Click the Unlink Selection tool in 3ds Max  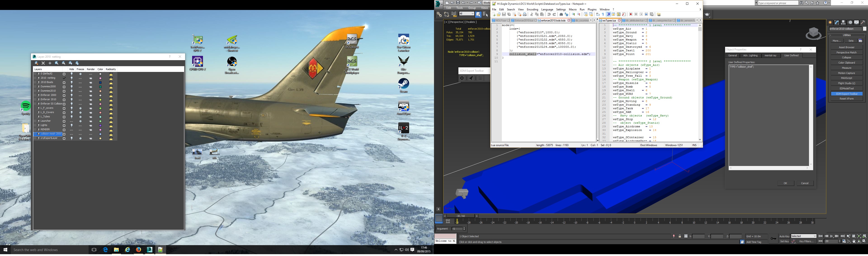[x=446, y=14]
